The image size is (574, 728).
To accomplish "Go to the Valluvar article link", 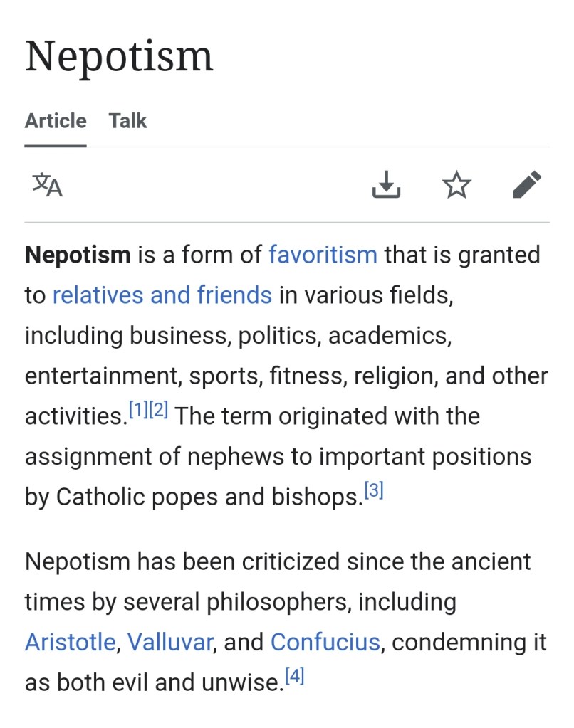I will pos(170,642).
